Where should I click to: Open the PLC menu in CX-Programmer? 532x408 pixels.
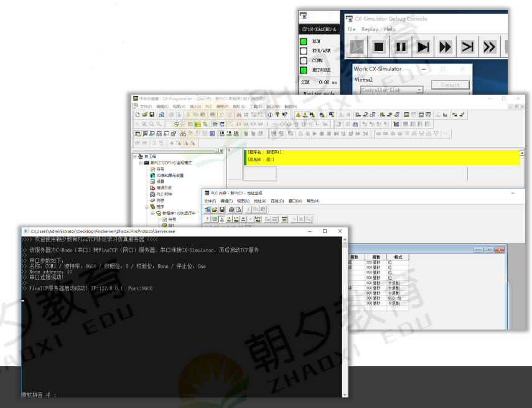[x=208, y=107]
